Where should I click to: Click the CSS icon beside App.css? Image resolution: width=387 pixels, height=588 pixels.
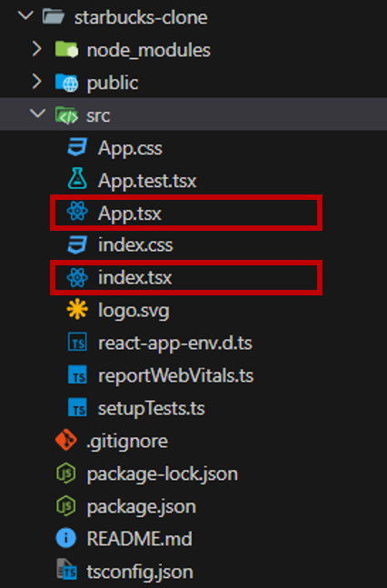(x=77, y=147)
